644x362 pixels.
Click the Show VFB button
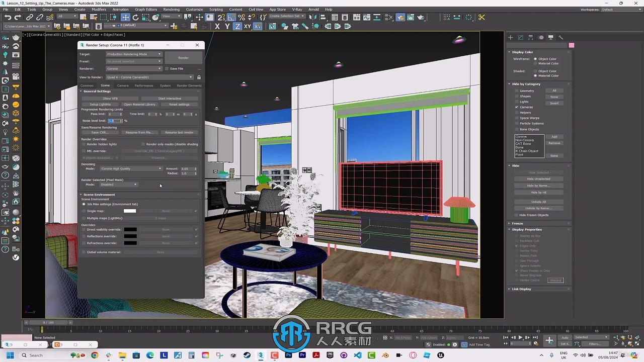pos(110,99)
